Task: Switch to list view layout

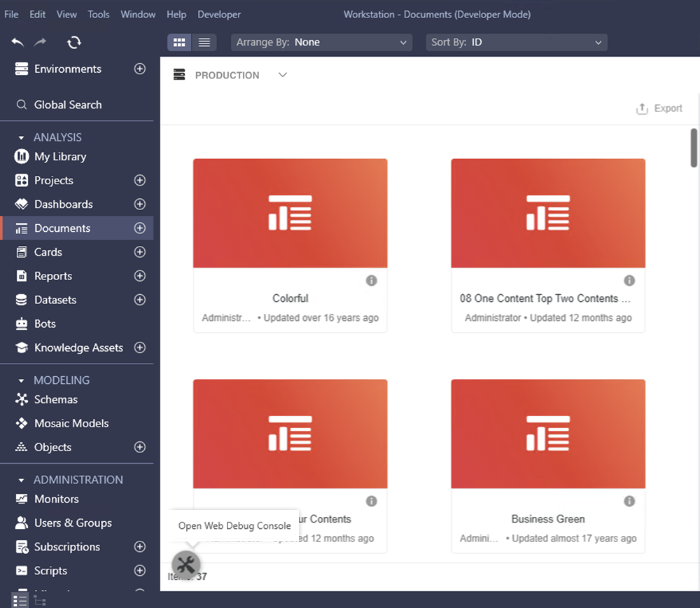Action: (x=204, y=43)
